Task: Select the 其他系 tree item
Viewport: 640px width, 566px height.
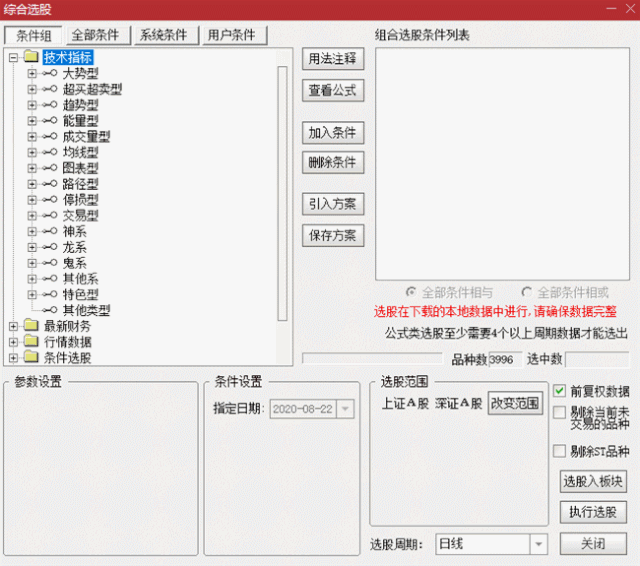Action: click(80, 279)
